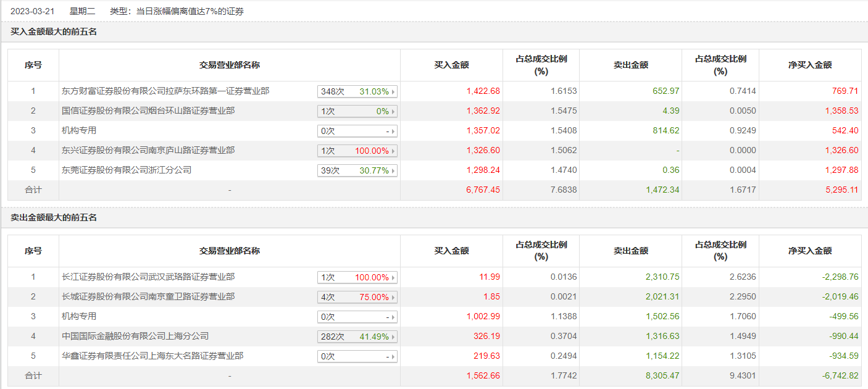Open 国信证券烟台环山路证券营业部 link
The height and width of the screenshot is (389, 868).
click(148, 111)
